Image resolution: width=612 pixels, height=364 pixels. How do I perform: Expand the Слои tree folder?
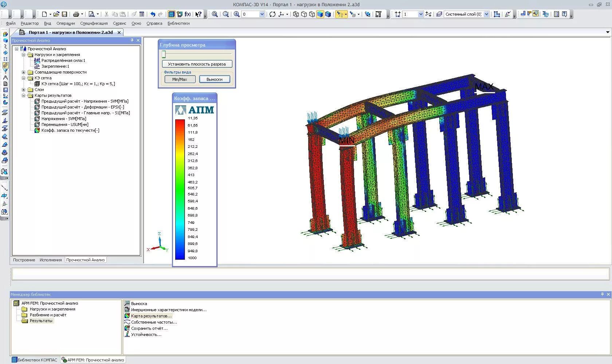coord(23,90)
